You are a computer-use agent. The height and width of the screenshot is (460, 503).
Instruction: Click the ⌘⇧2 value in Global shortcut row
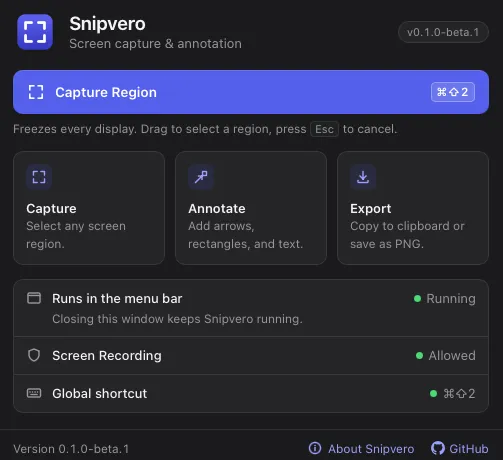[459, 394]
